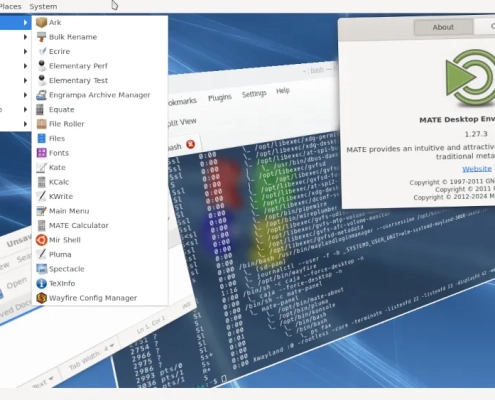Click the File Roller box icon

(x=41, y=124)
